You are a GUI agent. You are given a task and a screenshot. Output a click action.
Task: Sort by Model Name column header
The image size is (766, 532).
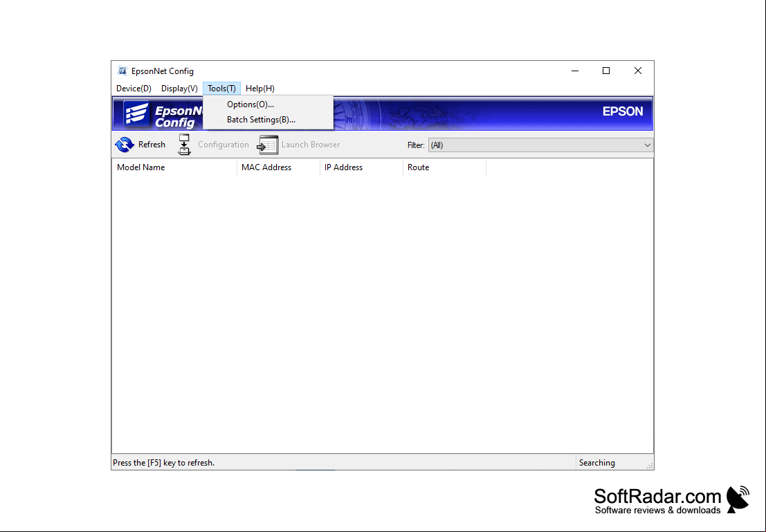174,167
